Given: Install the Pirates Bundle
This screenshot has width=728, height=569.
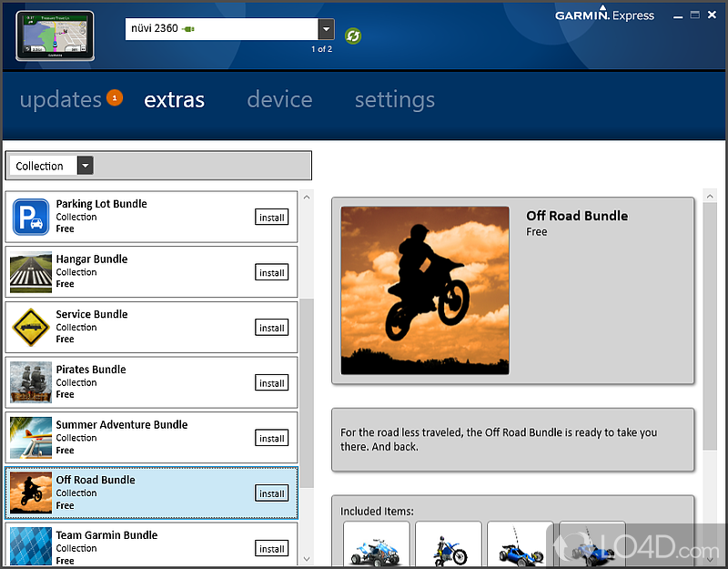Looking at the screenshot, I should (x=271, y=383).
